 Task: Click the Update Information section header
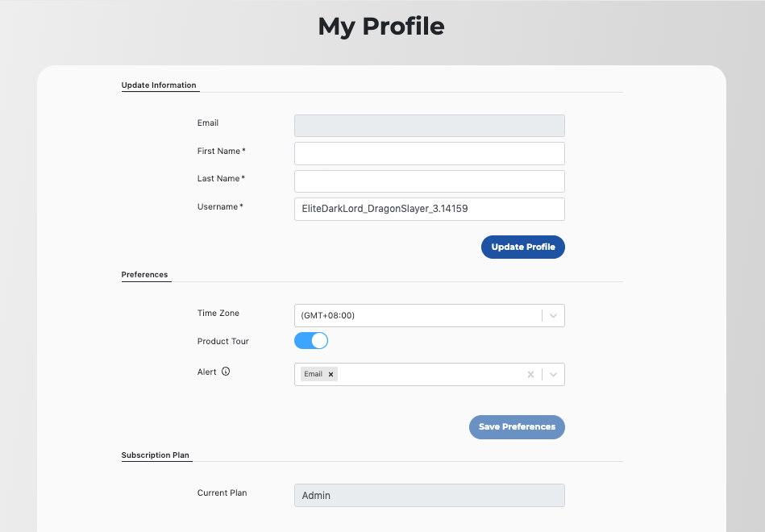click(159, 85)
